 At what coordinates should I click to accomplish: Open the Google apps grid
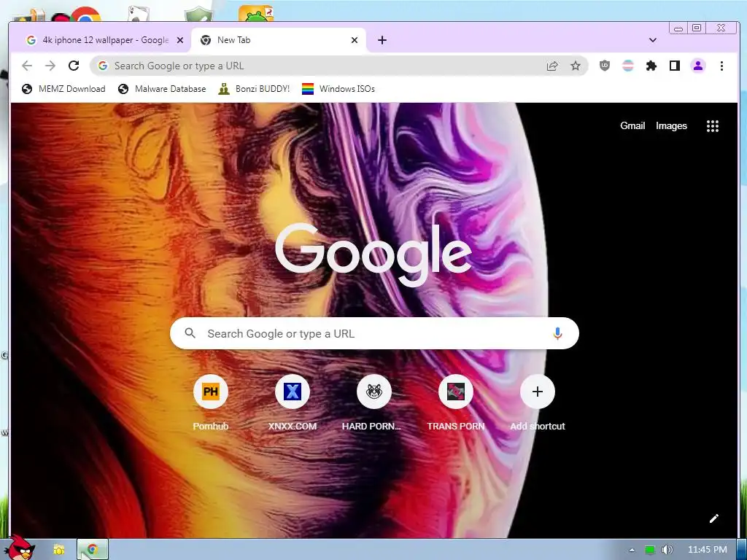point(712,125)
